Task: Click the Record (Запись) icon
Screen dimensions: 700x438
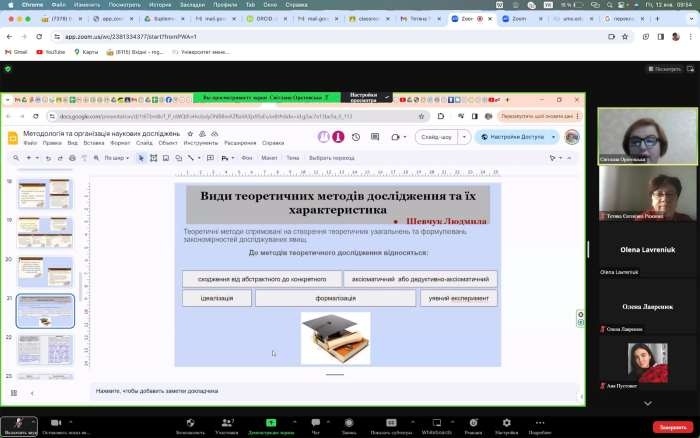Action: click(349, 423)
